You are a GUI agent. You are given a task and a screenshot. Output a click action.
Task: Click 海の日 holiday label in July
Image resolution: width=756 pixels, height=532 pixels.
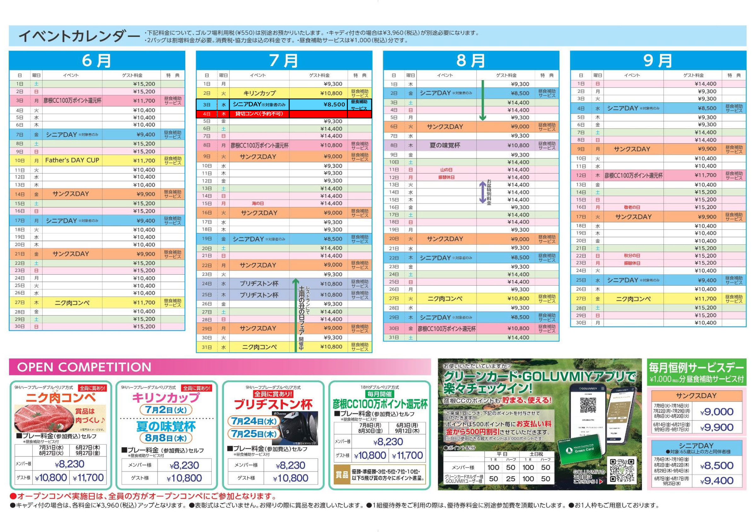click(x=258, y=203)
